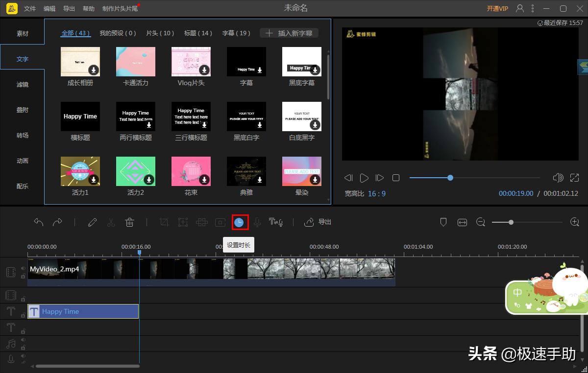Toggle mute on the music track
Screen dimensions: 588x373
point(23,340)
